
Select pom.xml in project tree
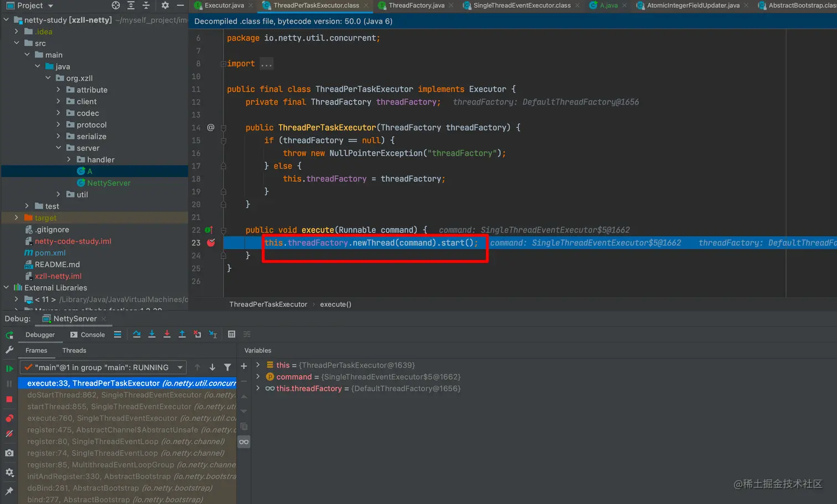50,252
